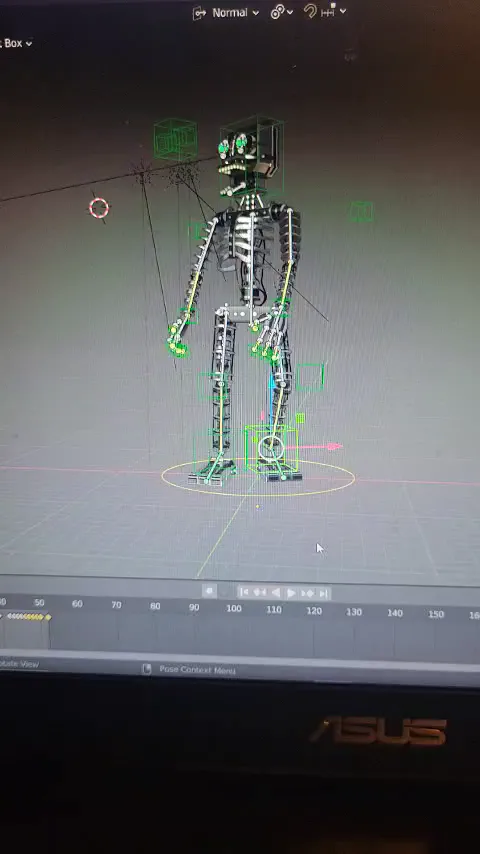The width and height of the screenshot is (480, 854).
Task: Select the last yellow keyframe diamond in the timeline
Action: pos(48,617)
